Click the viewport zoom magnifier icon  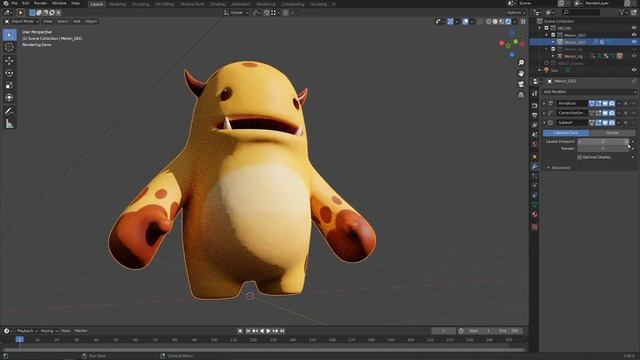521,62
